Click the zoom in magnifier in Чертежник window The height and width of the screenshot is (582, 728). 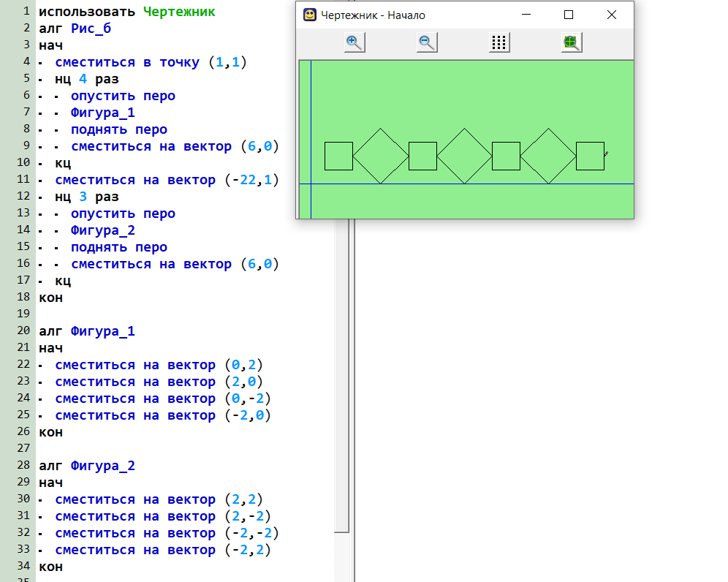tap(354, 42)
